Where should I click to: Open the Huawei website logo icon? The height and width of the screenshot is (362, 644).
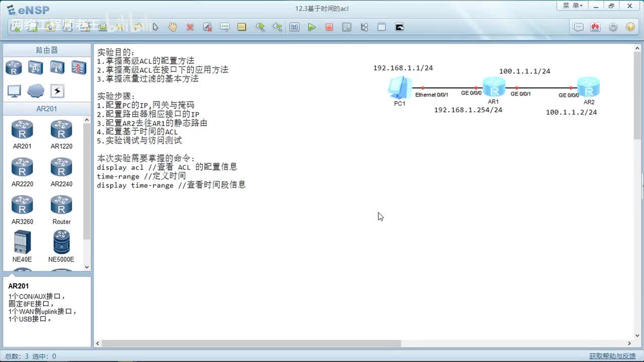click(x=596, y=27)
